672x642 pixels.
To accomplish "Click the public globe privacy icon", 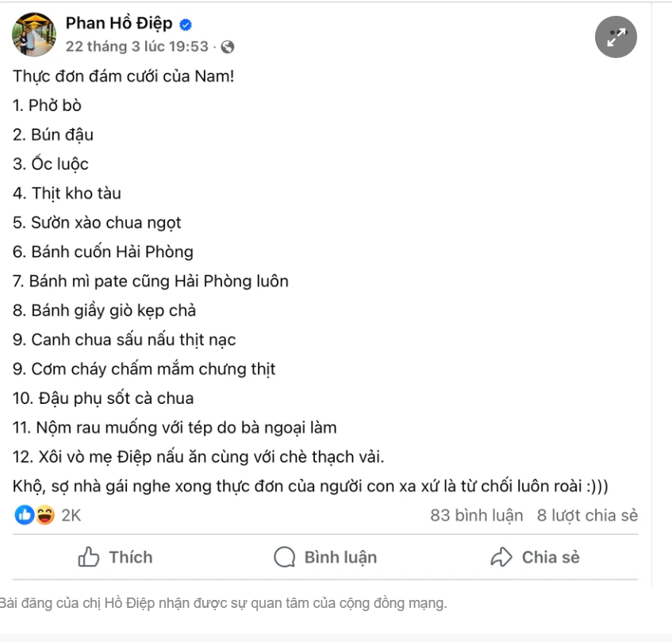I will point(228,47).
